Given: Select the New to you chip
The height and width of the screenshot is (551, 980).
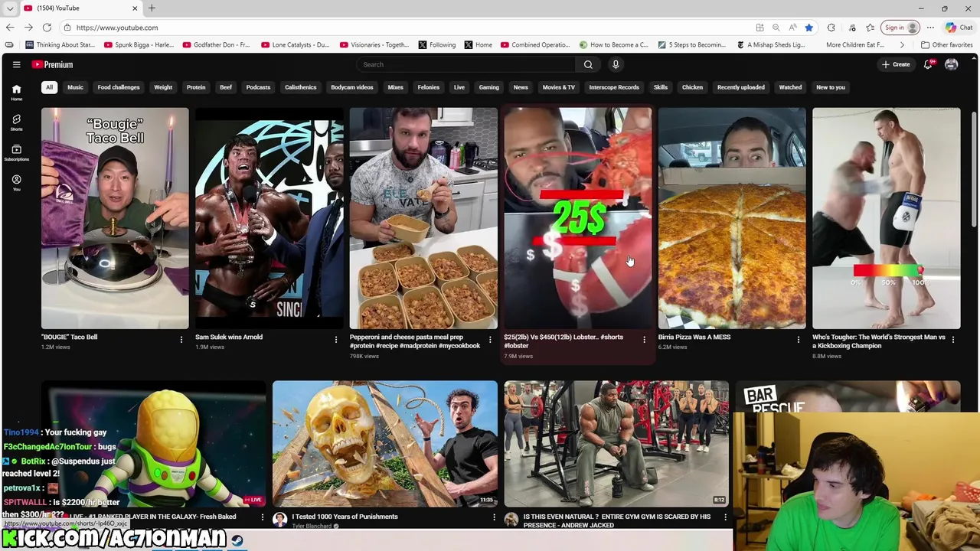Looking at the screenshot, I should click(x=831, y=87).
